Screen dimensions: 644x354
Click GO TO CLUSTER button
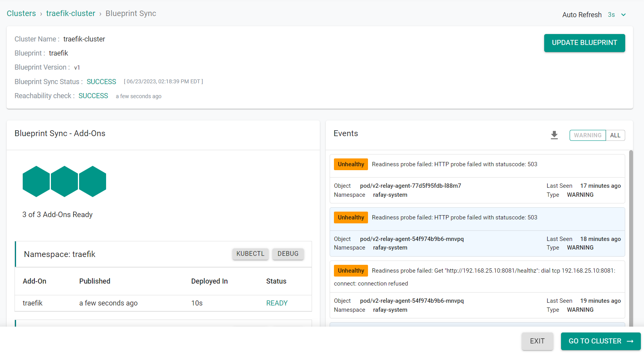(601, 341)
